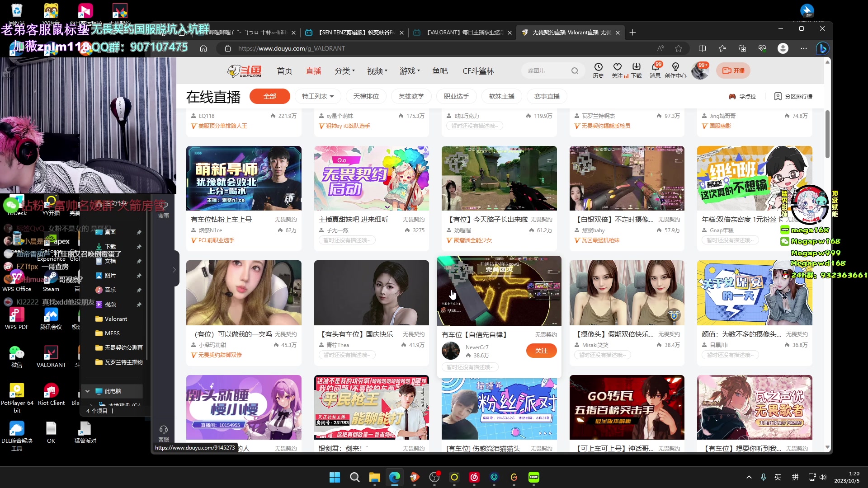868x488 pixels.
Task: Expand the 视频 dropdown in nav
Action: [x=377, y=71]
